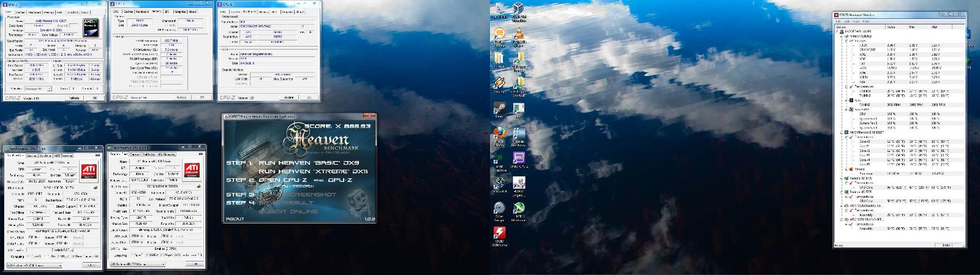Run Heaven 'Basic' DX9 benchmark
The height and width of the screenshot is (275, 980).
tap(309, 163)
